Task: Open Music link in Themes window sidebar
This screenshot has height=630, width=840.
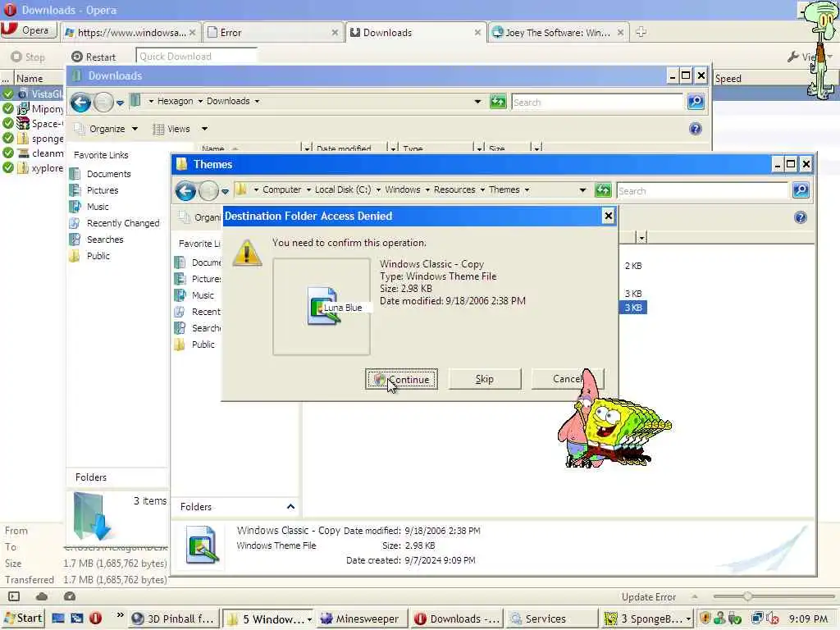Action: coord(203,295)
